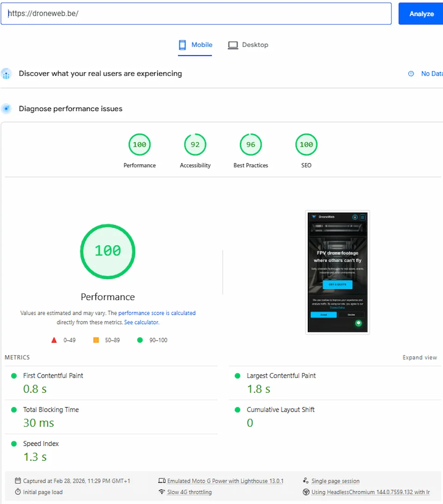
Task: Click the laptop icon next to Desktop
Action: (x=233, y=45)
